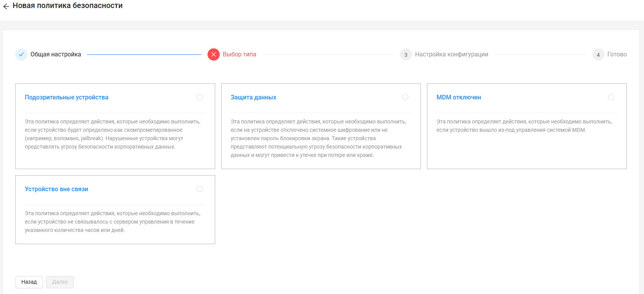
Task: Open the Выбор типа step label
Action: pyautogui.click(x=239, y=54)
